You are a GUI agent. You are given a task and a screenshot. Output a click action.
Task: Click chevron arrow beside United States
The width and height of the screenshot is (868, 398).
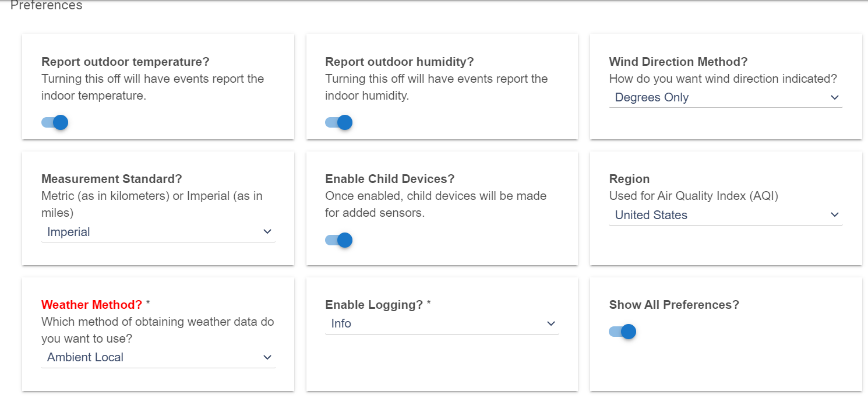pyautogui.click(x=834, y=215)
